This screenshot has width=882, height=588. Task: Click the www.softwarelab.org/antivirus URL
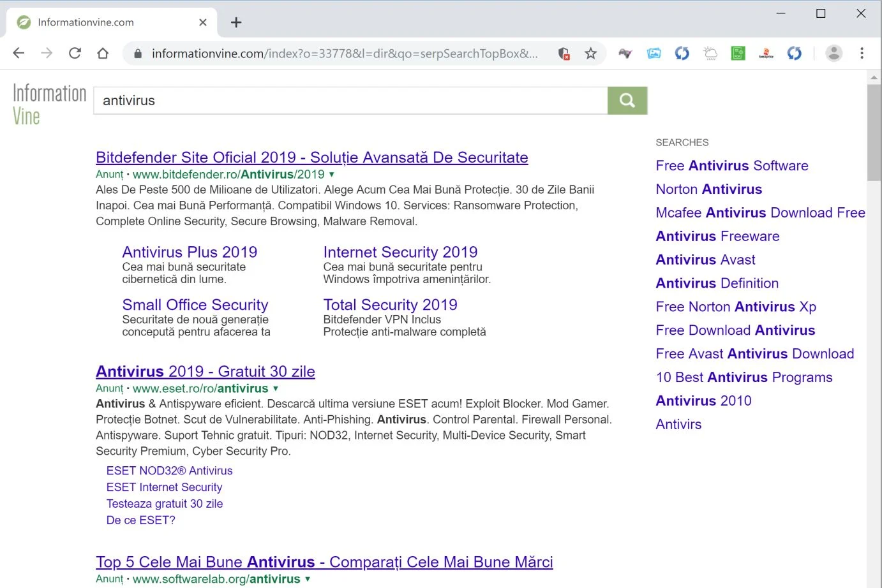pyautogui.click(x=216, y=579)
